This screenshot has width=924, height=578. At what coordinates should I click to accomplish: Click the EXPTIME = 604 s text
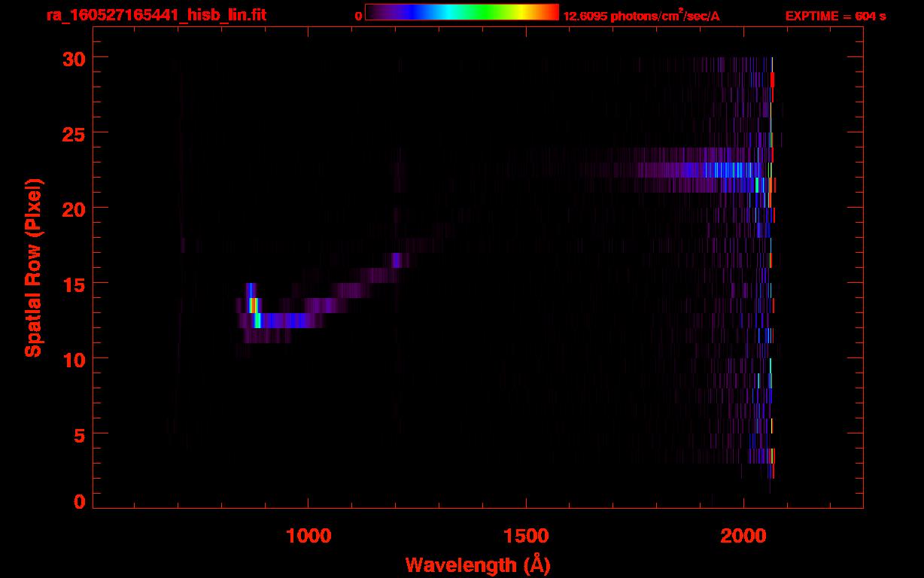[835, 16]
